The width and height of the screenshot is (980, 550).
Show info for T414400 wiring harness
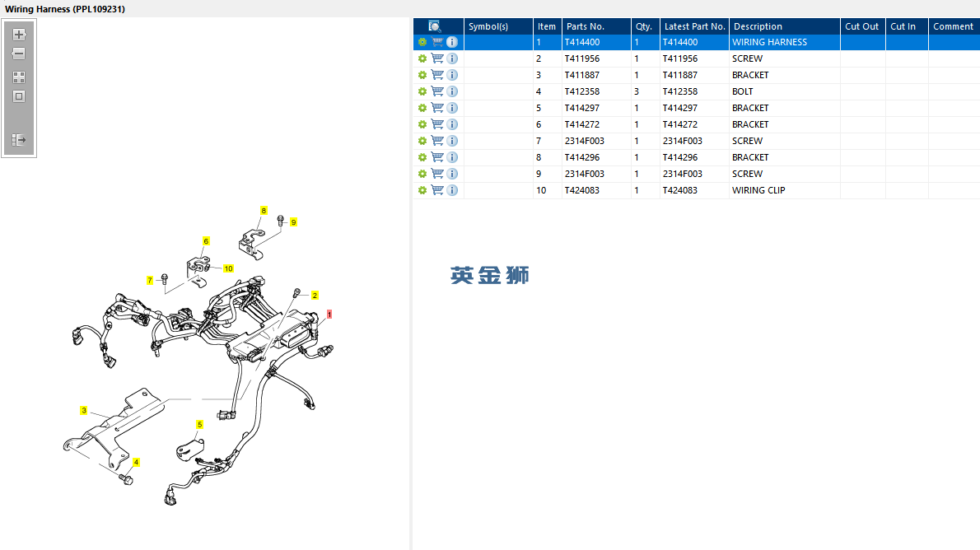pos(452,42)
